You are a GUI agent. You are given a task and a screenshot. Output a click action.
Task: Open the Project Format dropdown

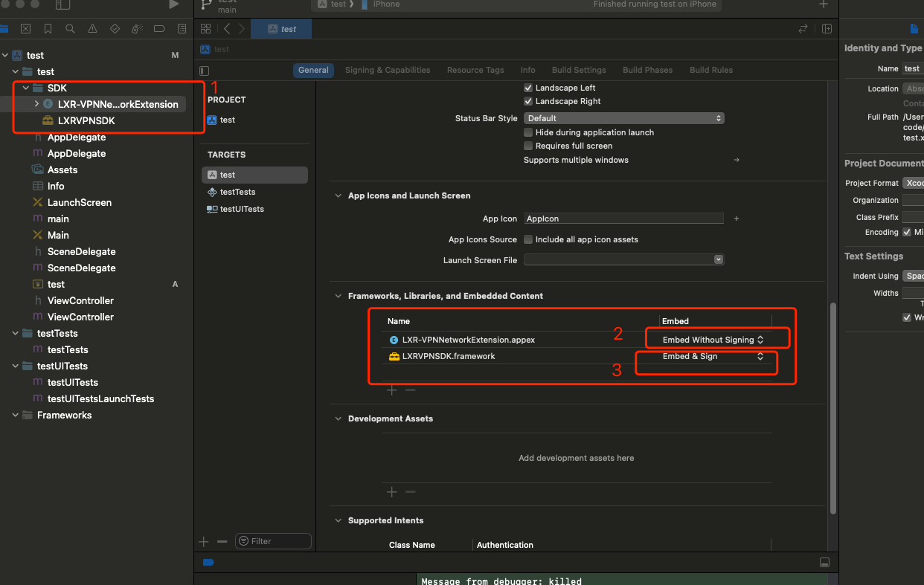(913, 183)
